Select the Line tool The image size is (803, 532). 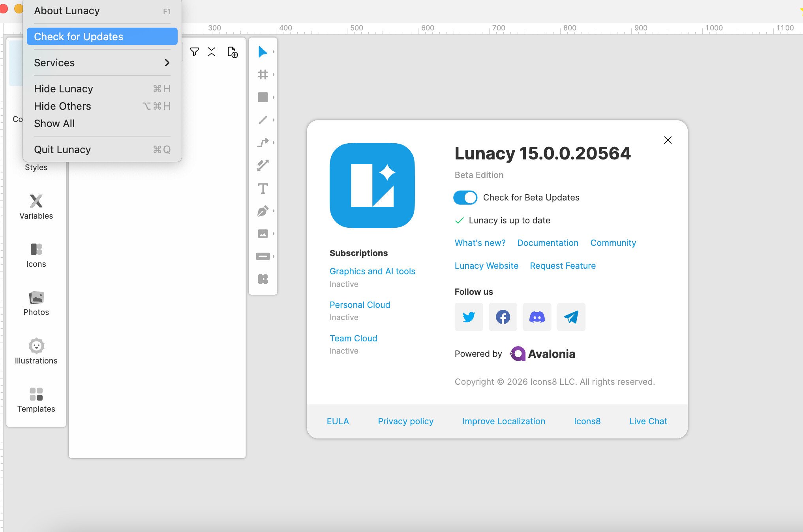263,120
